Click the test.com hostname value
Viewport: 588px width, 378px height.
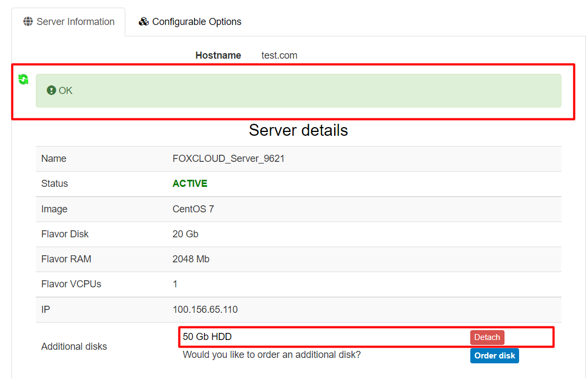(279, 55)
